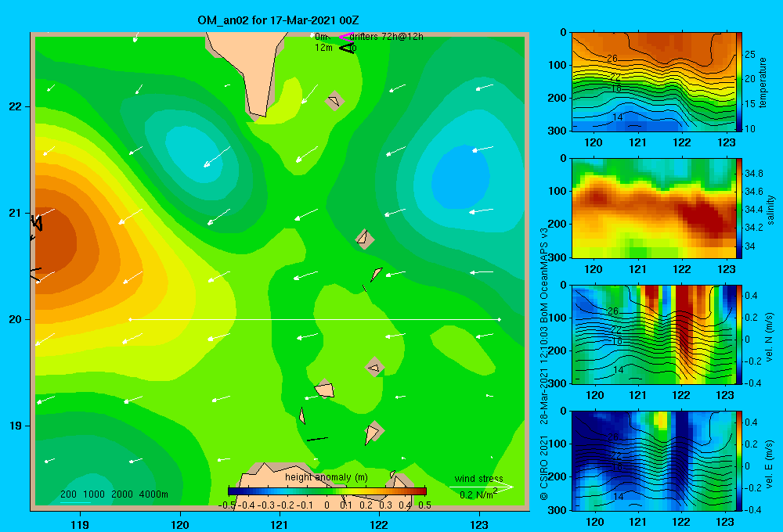This screenshot has width=783, height=532.
Task: Click the '0.5' tick on the height anomaly bar
Action: 424,505
